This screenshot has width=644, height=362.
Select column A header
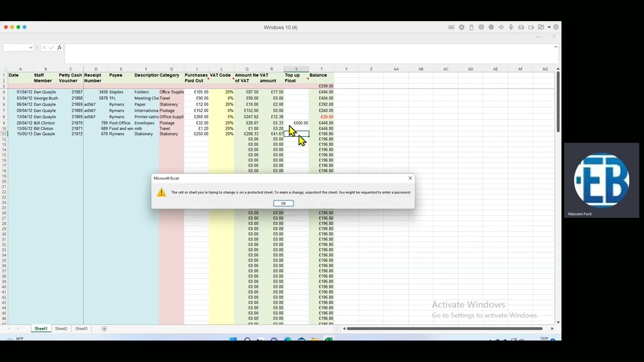20,69
